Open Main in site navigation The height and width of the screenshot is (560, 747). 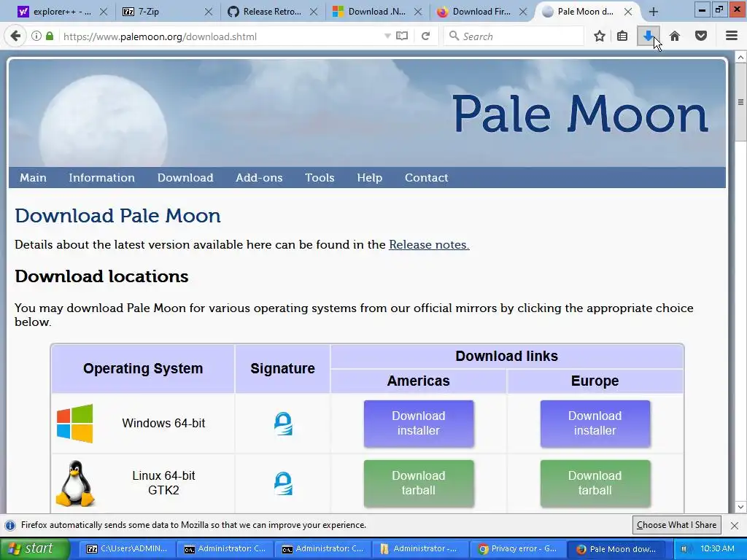click(33, 178)
